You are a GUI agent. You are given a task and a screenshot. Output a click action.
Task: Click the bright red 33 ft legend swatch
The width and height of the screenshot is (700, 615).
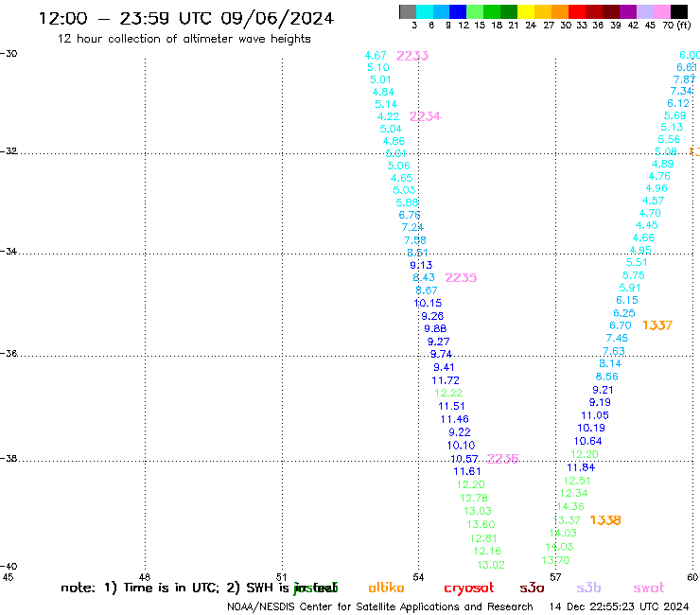pyautogui.click(x=576, y=11)
